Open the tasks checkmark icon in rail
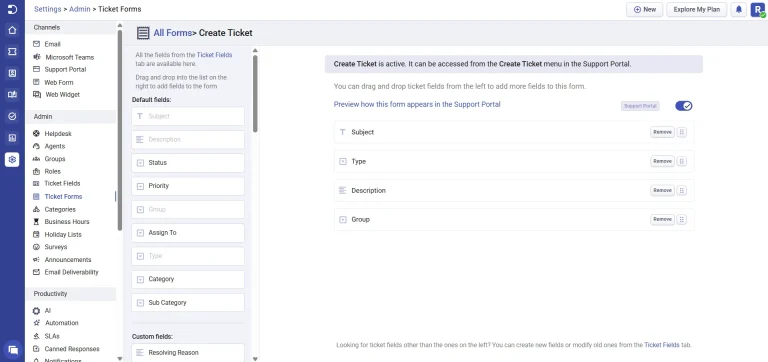This screenshot has width=768, height=362. (x=12, y=116)
